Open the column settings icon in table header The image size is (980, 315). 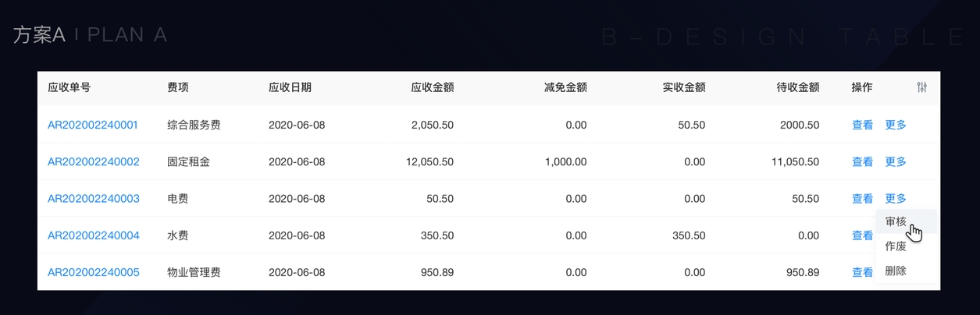[922, 87]
